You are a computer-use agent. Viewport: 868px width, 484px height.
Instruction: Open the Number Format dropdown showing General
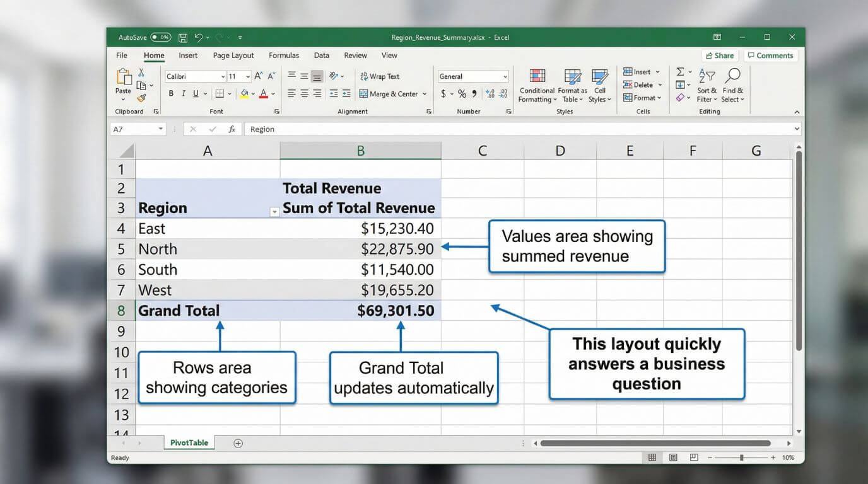[x=473, y=76]
